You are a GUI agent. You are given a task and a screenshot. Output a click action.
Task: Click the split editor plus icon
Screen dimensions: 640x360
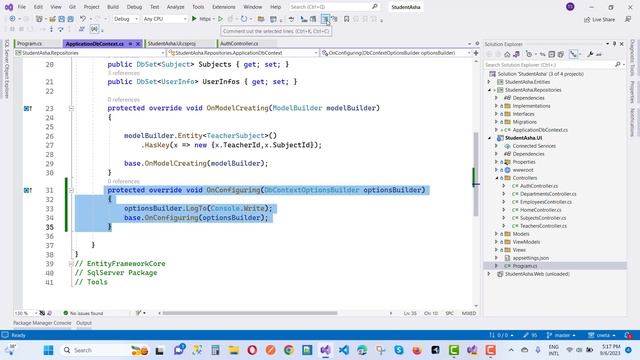click(476, 53)
